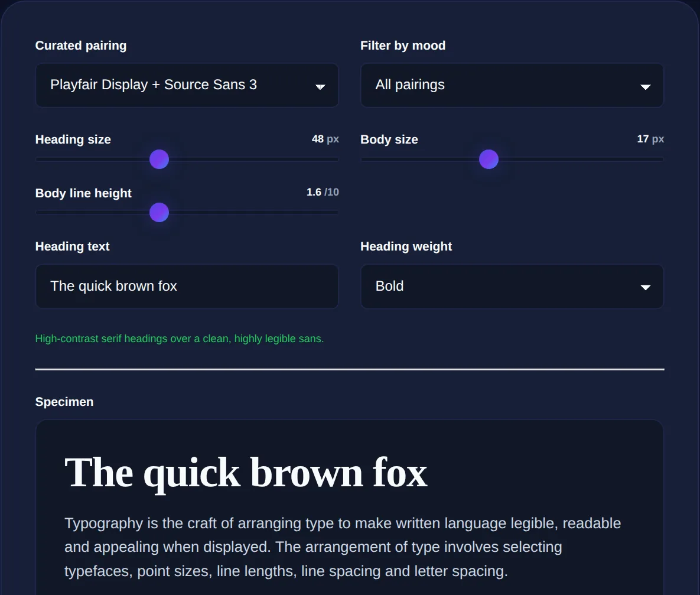700x595 pixels.
Task: Click the Filter by mood label
Action: click(x=403, y=45)
